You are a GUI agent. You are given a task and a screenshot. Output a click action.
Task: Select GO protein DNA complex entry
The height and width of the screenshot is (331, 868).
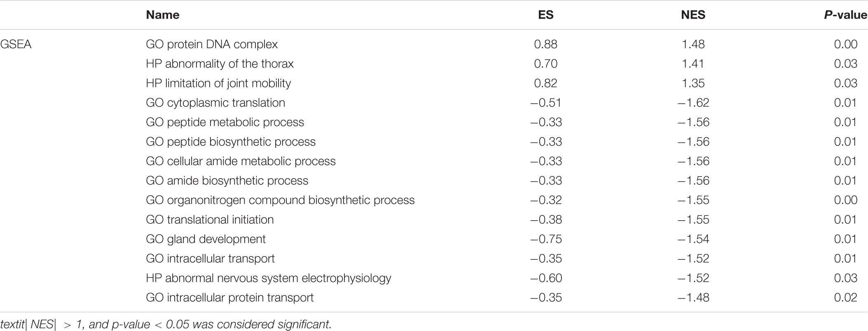click(212, 44)
